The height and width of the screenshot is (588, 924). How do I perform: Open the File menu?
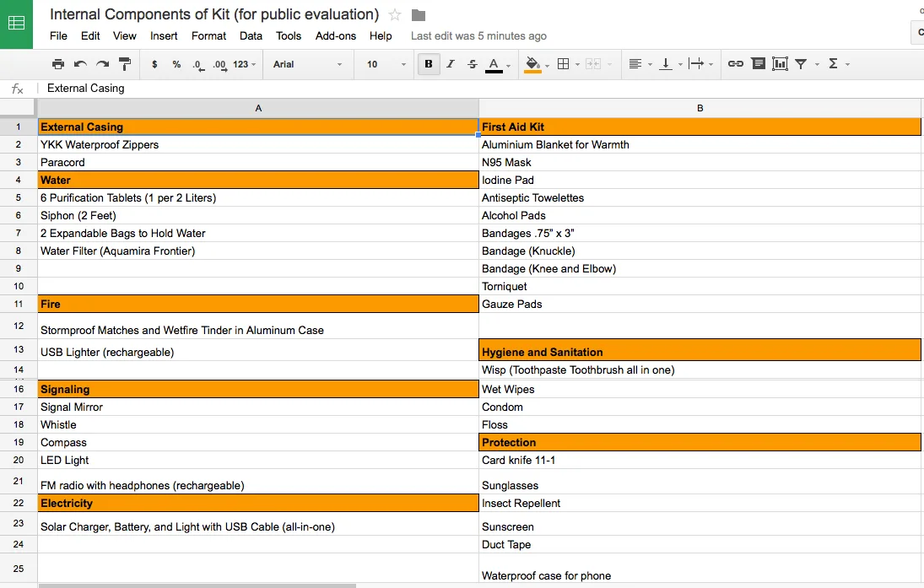click(x=58, y=36)
